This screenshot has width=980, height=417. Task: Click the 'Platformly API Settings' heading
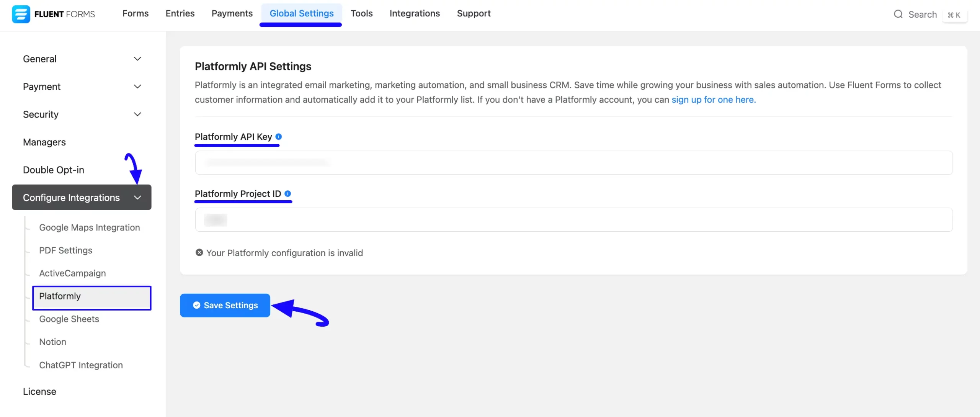pyautogui.click(x=253, y=67)
